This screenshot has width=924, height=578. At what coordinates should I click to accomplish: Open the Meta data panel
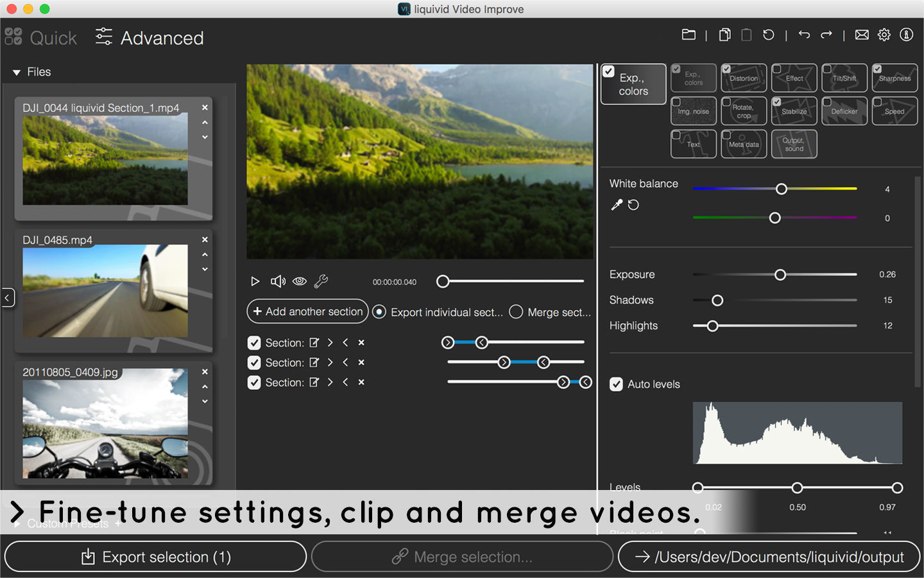[x=744, y=144]
